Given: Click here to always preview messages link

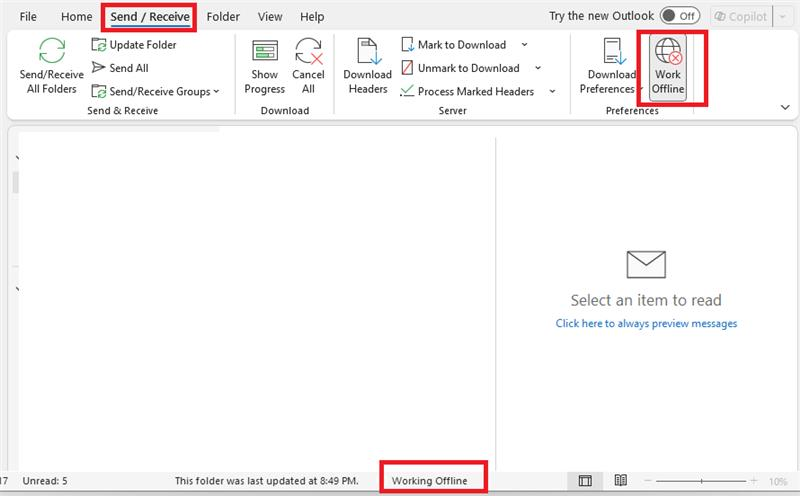Looking at the screenshot, I should pos(646,324).
